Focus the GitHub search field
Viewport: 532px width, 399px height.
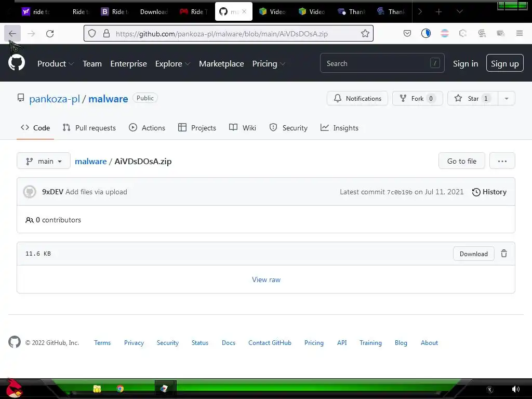(x=382, y=63)
